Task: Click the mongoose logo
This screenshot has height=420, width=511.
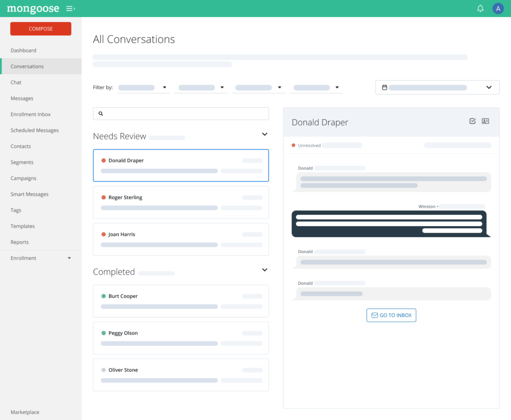Action: pos(33,8)
